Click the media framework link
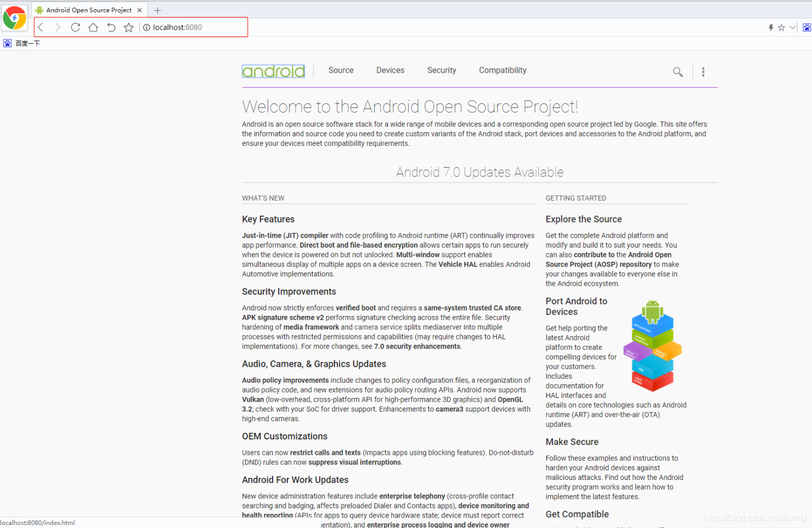812x528 pixels. click(x=311, y=327)
